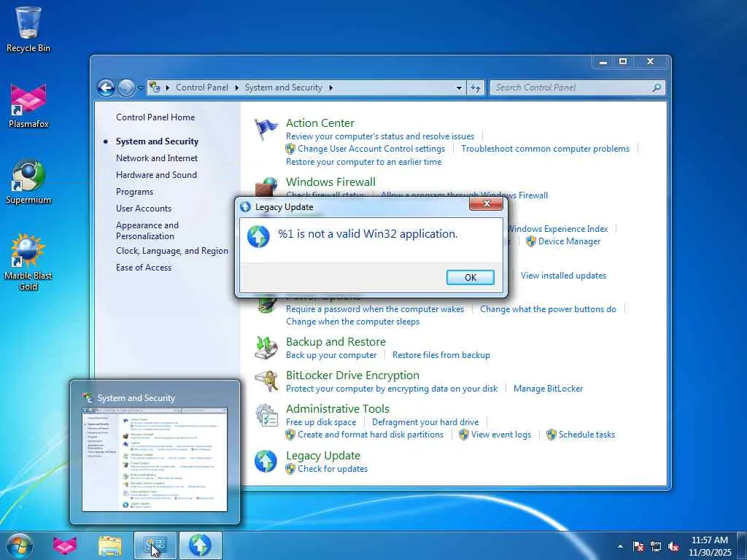747x560 pixels.
Task: Select the Supermium desktop shortcut
Action: (28, 182)
